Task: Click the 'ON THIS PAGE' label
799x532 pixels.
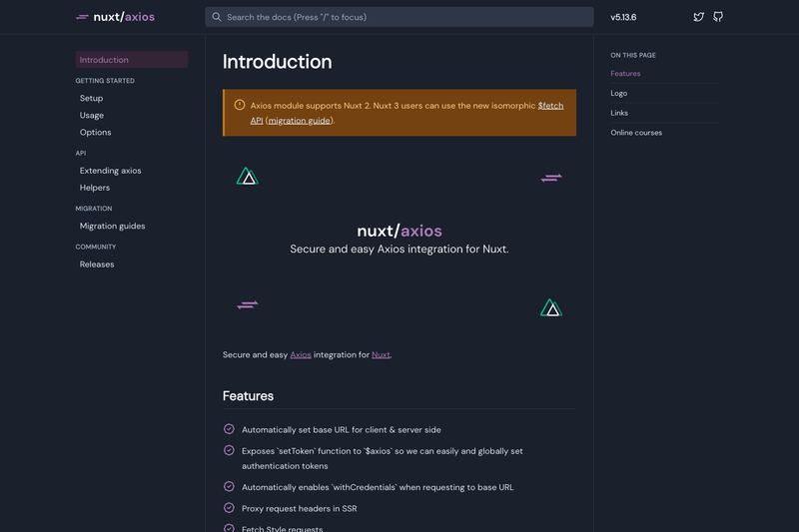Action: pos(633,55)
